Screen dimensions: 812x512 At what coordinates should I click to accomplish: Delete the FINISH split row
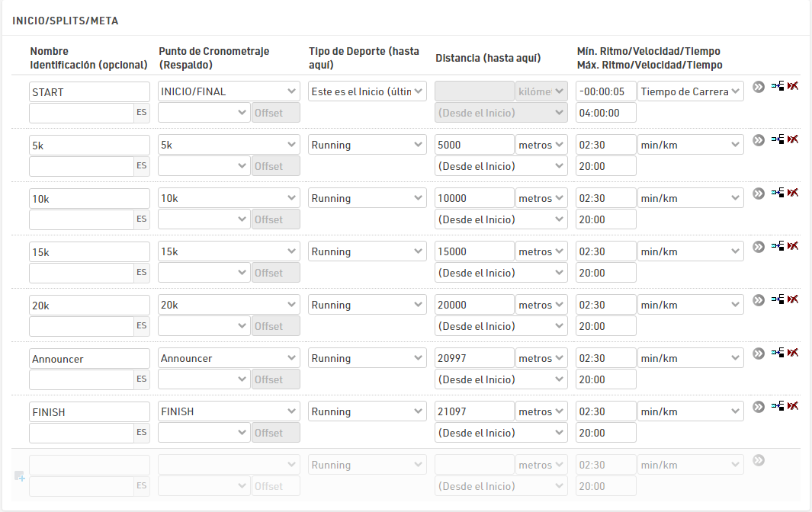794,406
